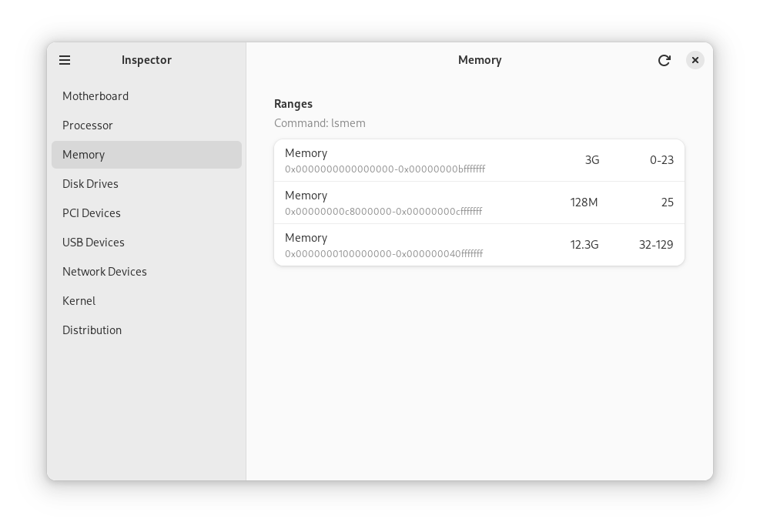
Task: Click the memory address 0x00000000c8000000 row
Action: click(479, 202)
